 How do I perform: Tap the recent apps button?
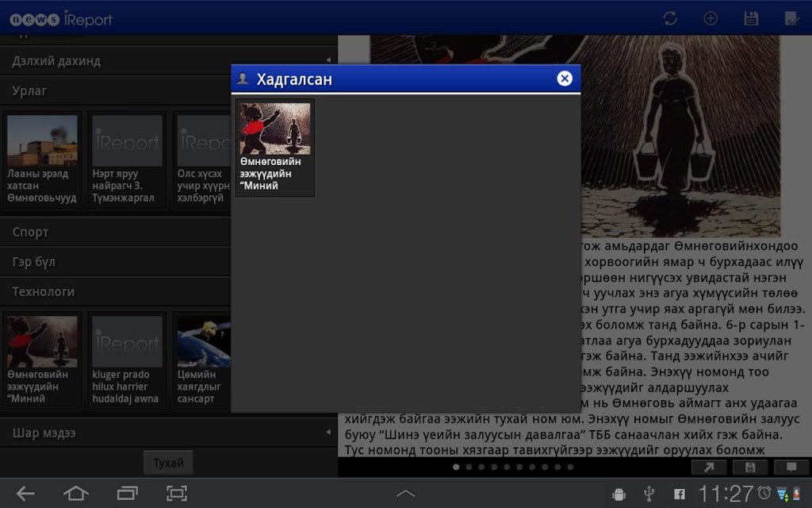(x=127, y=494)
